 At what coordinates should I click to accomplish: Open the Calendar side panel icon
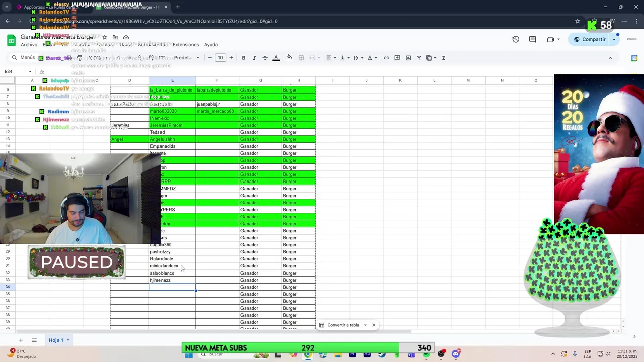coord(634,58)
